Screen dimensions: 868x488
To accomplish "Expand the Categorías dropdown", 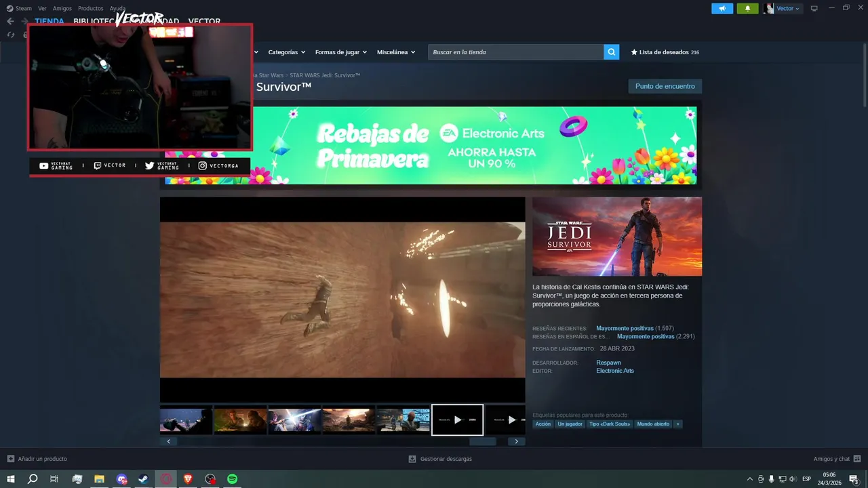I will [x=287, y=52].
